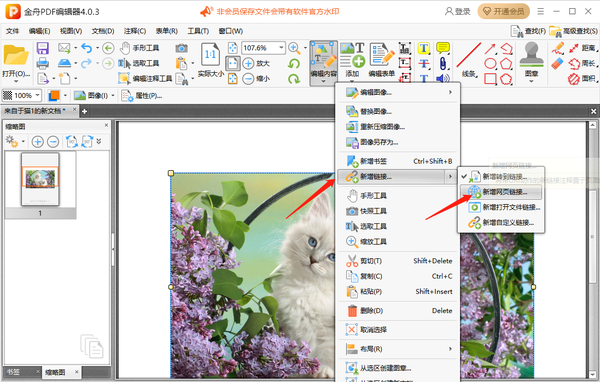Select the Select tool (选取工具) in the toolbar
The width and height of the screenshot is (600, 382).
[139, 63]
